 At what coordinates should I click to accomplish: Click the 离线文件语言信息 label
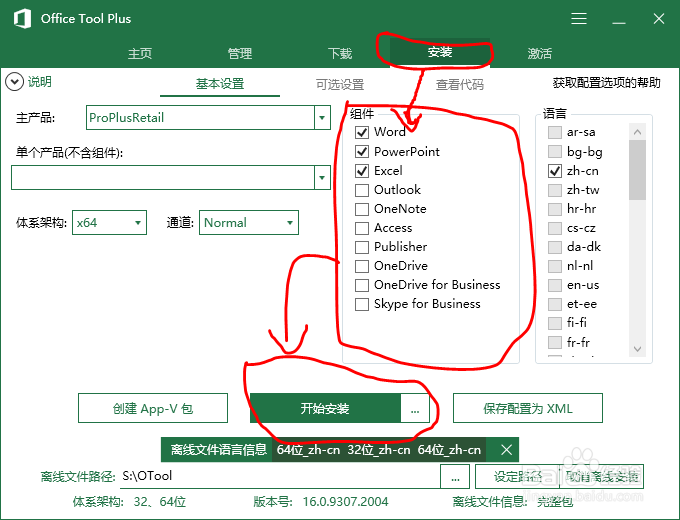click(218, 450)
